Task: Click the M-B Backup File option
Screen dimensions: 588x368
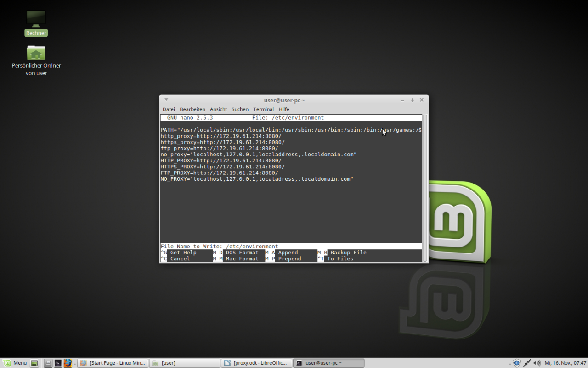Action: click(x=342, y=253)
